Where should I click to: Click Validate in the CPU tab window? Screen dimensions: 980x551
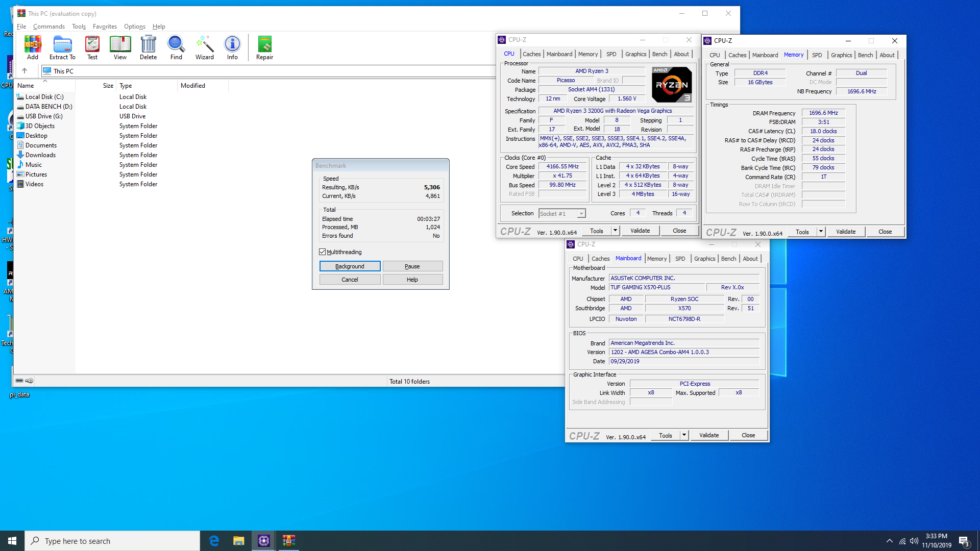click(x=640, y=231)
